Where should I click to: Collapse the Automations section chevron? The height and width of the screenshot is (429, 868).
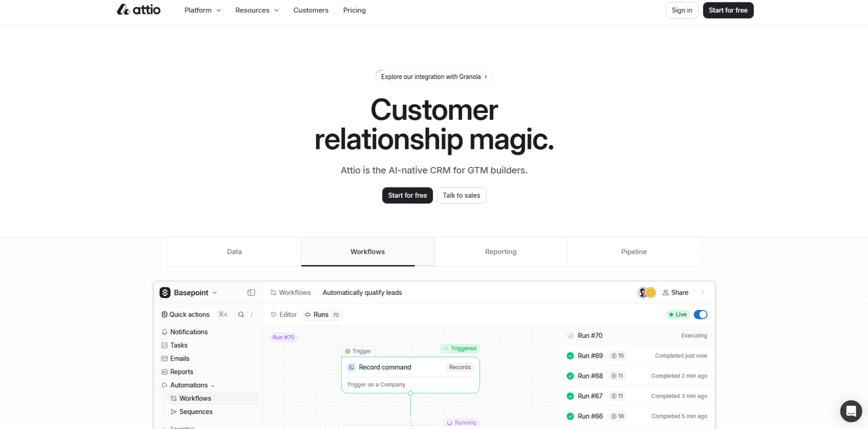point(212,385)
